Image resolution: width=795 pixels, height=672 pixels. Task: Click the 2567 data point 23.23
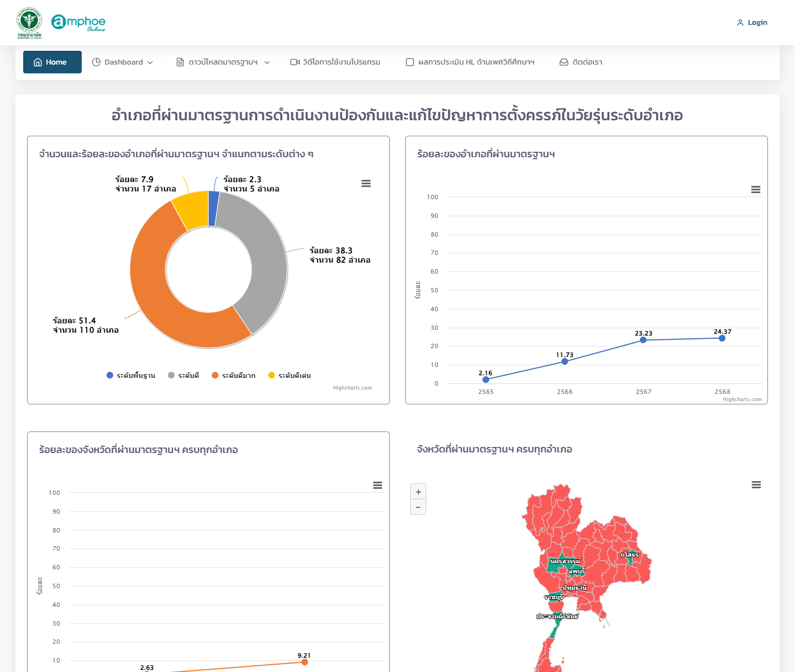click(643, 340)
